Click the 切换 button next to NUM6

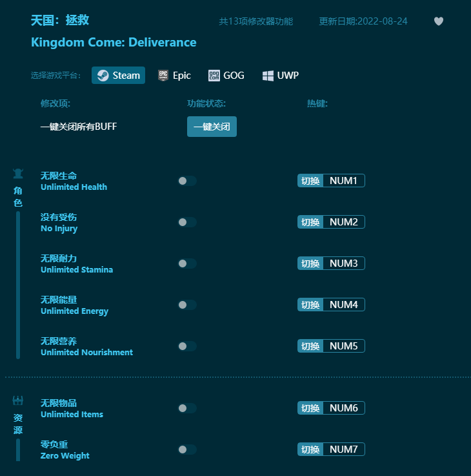[310, 408]
